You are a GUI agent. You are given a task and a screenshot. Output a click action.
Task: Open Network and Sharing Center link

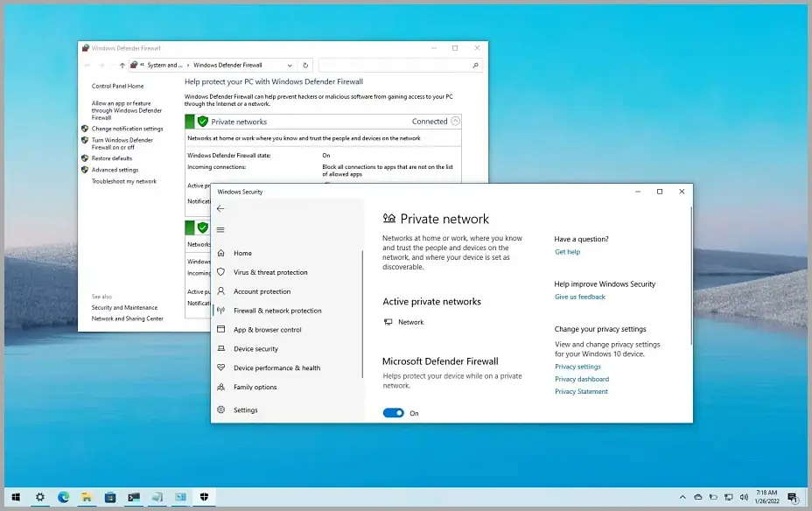128,318
